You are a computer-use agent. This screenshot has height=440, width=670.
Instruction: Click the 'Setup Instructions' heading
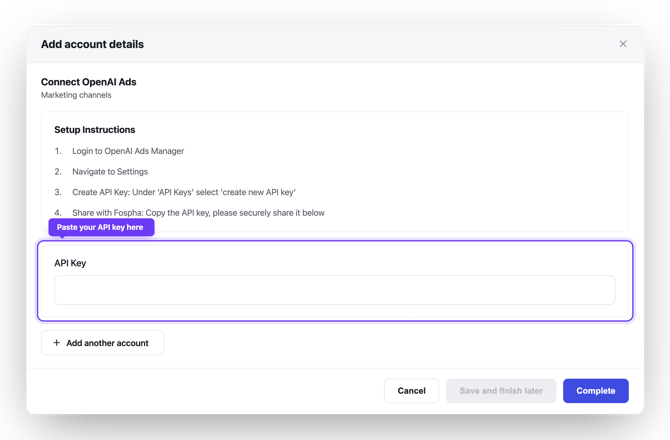pos(94,129)
